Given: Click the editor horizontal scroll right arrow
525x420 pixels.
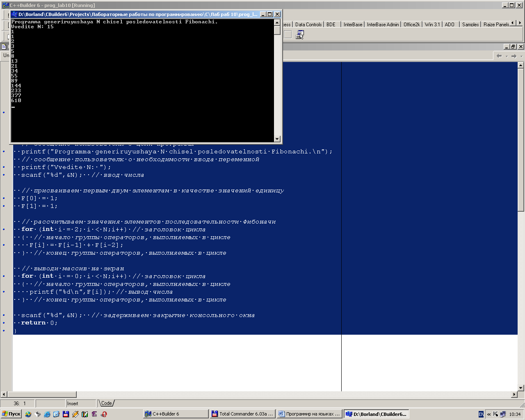Looking at the screenshot, I should point(514,395).
